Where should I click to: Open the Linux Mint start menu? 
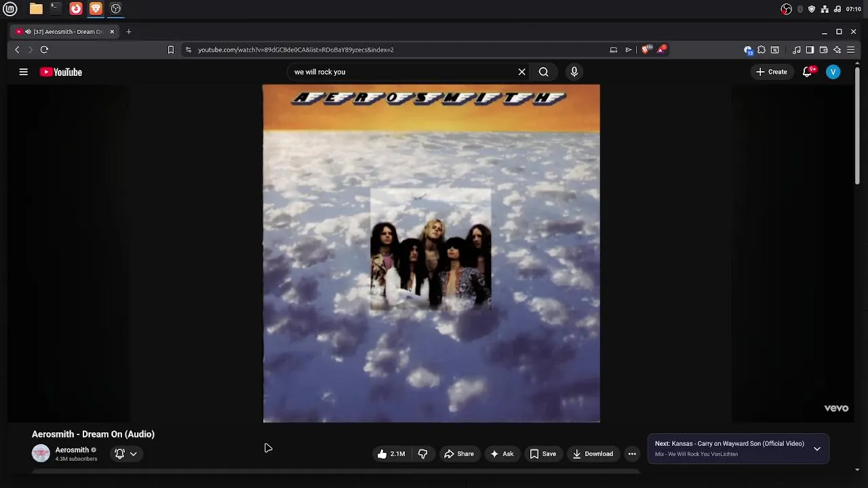point(9,9)
